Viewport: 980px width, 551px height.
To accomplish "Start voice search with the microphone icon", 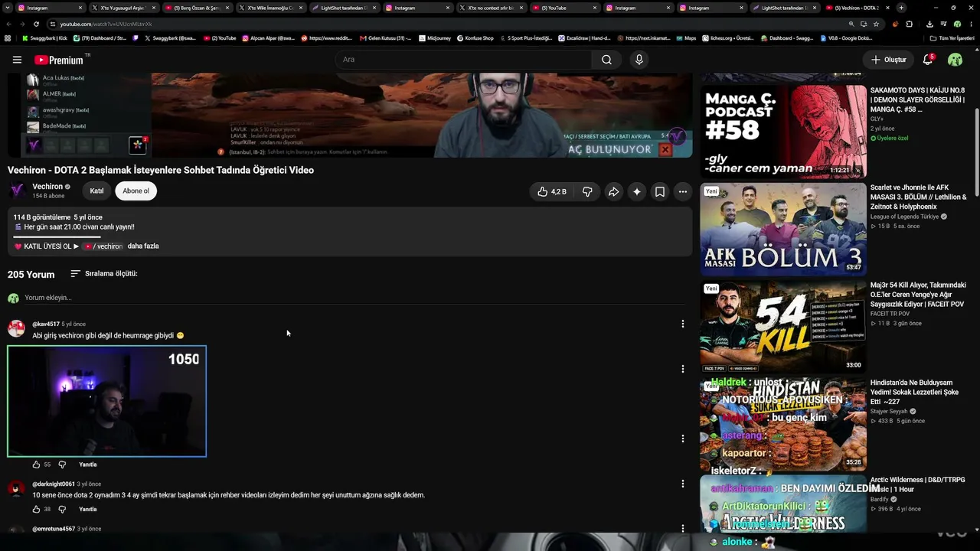I will point(639,60).
